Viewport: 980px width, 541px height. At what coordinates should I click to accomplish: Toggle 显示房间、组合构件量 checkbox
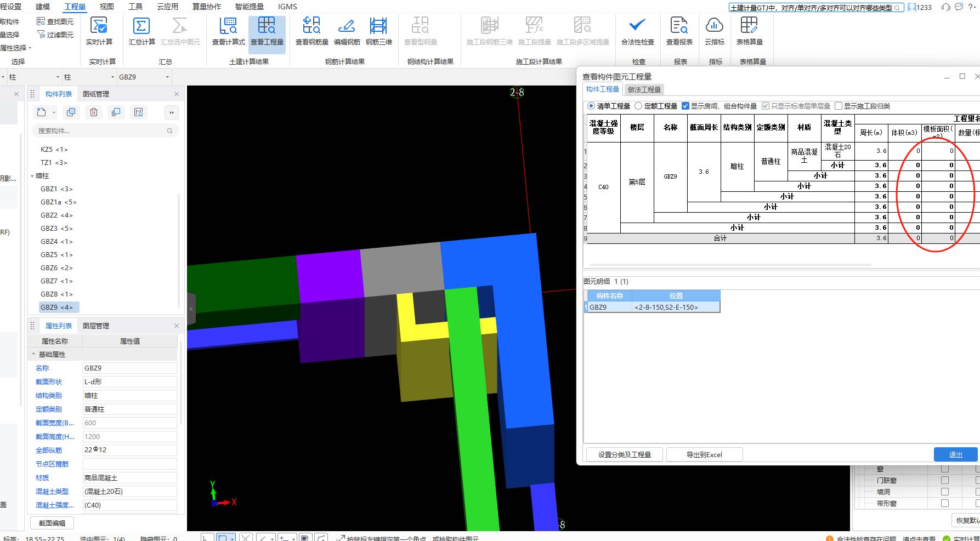pyautogui.click(x=685, y=106)
